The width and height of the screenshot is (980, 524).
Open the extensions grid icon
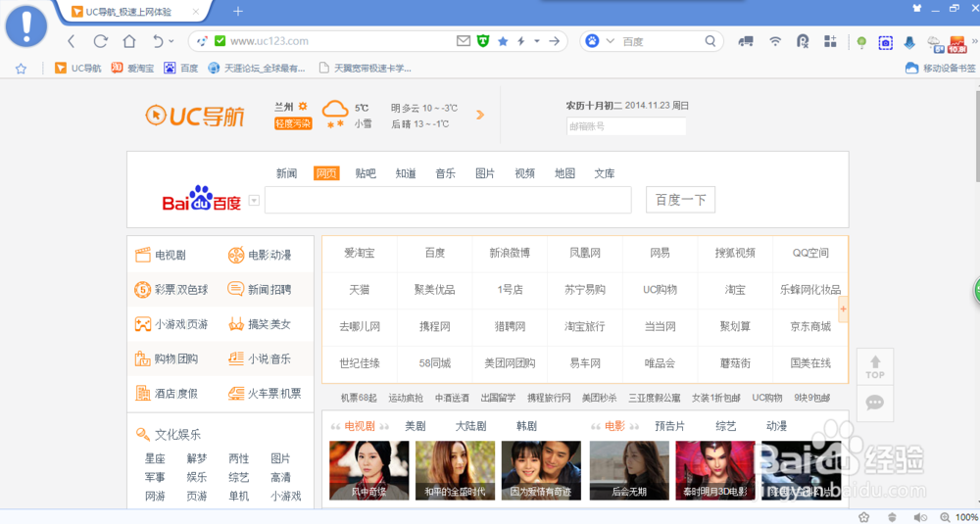click(830, 41)
